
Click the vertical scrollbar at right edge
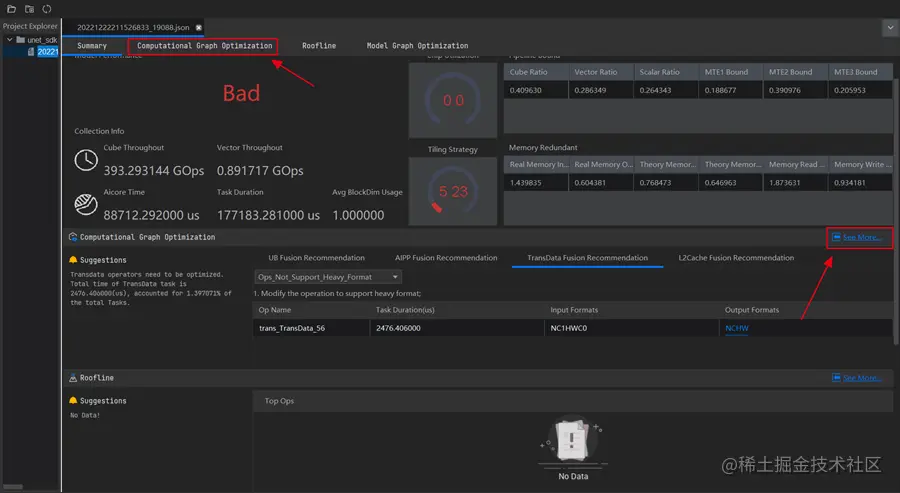[895, 212]
